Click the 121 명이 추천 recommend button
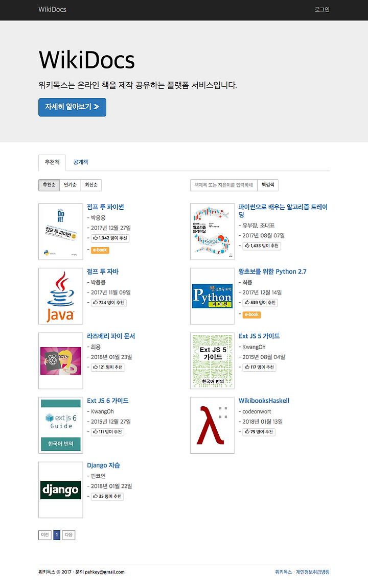 click(x=108, y=367)
